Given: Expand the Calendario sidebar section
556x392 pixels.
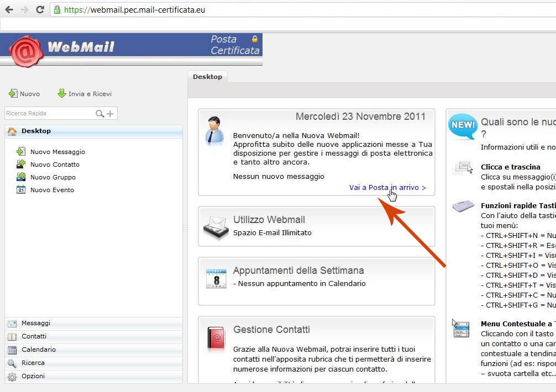Looking at the screenshot, I should [x=38, y=350].
